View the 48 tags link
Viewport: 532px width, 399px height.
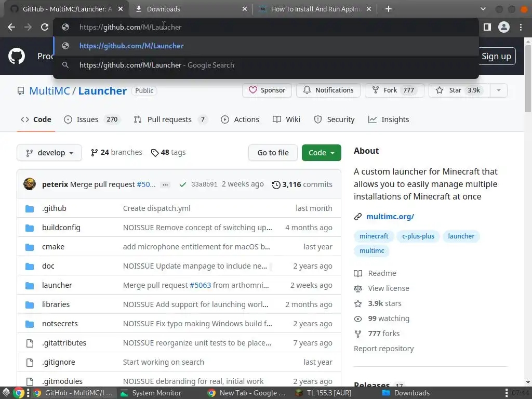pos(168,152)
